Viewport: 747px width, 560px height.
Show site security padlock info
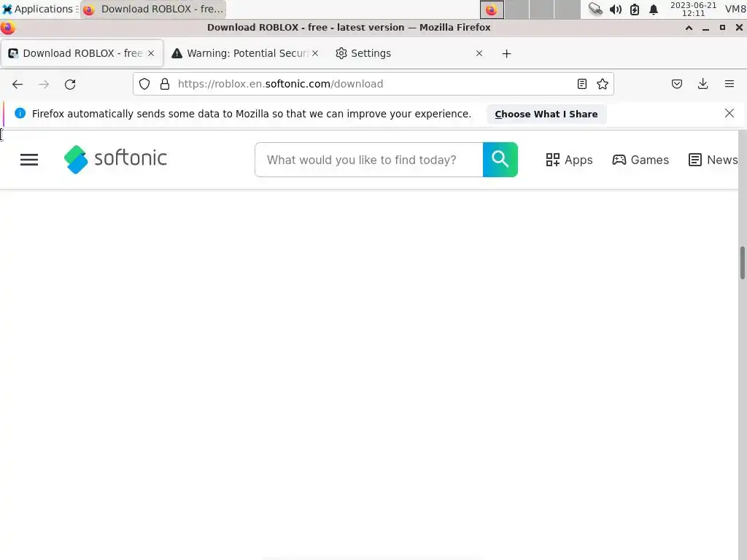[x=165, y=84]
